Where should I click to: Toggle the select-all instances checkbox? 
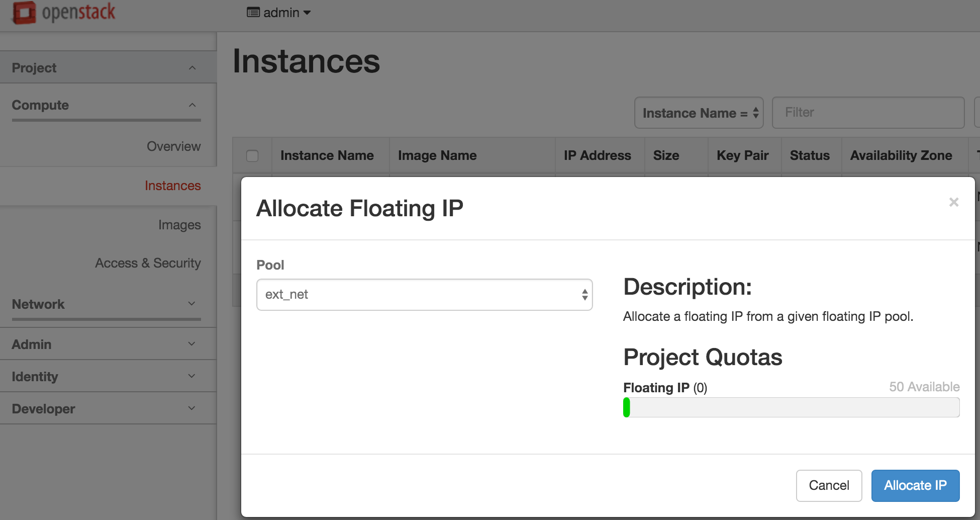252,156
